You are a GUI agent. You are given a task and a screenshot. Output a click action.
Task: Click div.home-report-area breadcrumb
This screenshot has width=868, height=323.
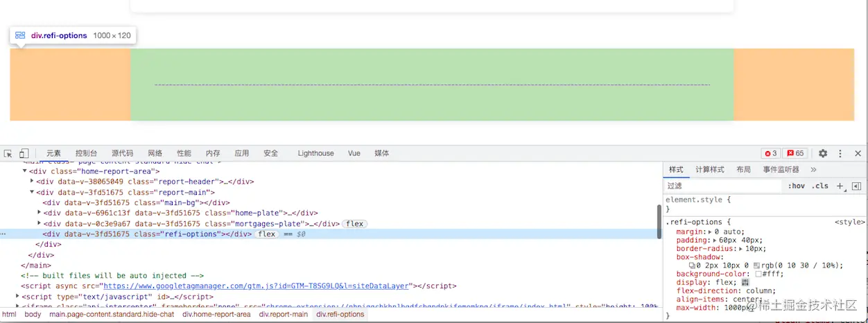(x=216, y=315)
